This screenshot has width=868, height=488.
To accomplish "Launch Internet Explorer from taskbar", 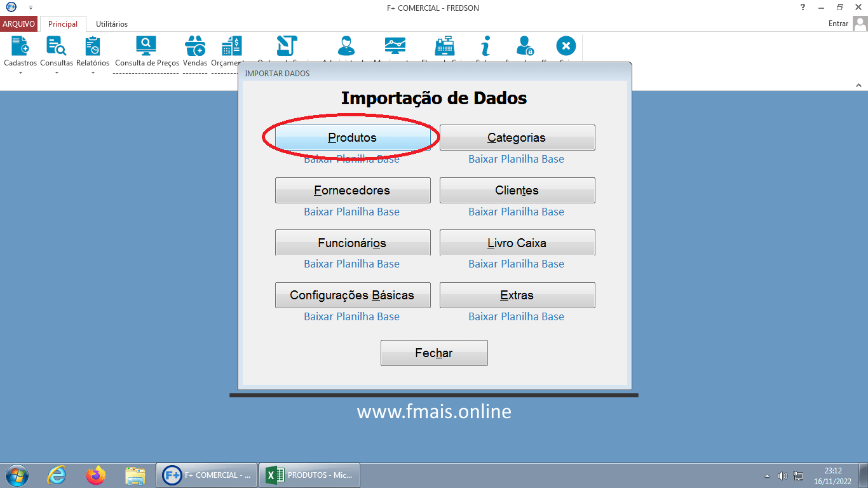I will (57, 475).
